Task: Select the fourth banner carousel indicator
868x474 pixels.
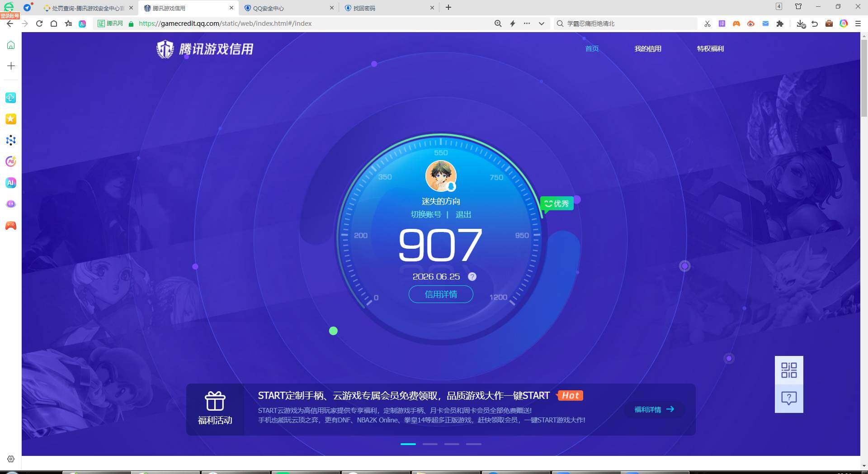Action: pyautogui.click(x=473, y=444)
